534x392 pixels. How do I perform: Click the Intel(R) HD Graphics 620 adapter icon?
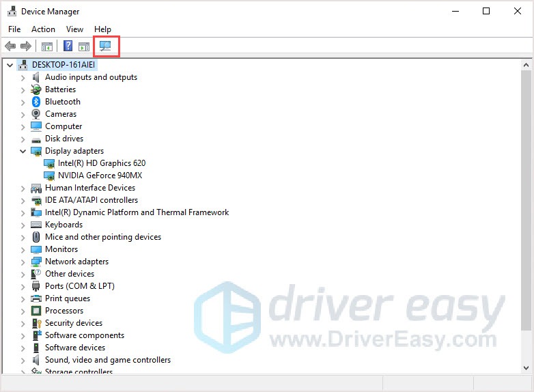49,163
